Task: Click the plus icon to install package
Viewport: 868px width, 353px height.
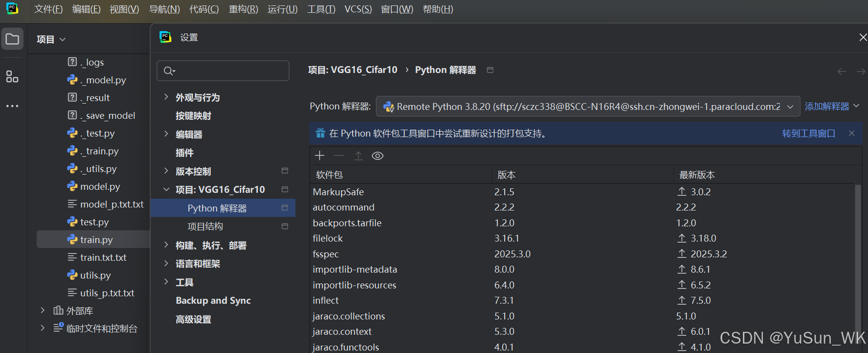Action: coord(320,156)
